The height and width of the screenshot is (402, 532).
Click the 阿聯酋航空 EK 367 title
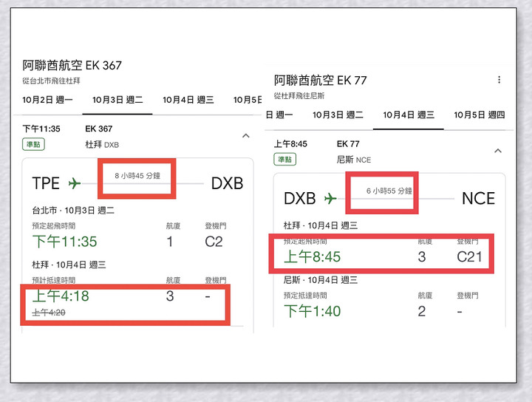pyautogui.click(x=72, y=65)
